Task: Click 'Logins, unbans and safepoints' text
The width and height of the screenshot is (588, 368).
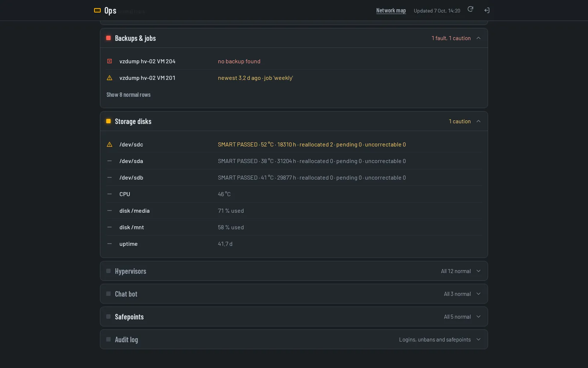Action: click(435, 340)
